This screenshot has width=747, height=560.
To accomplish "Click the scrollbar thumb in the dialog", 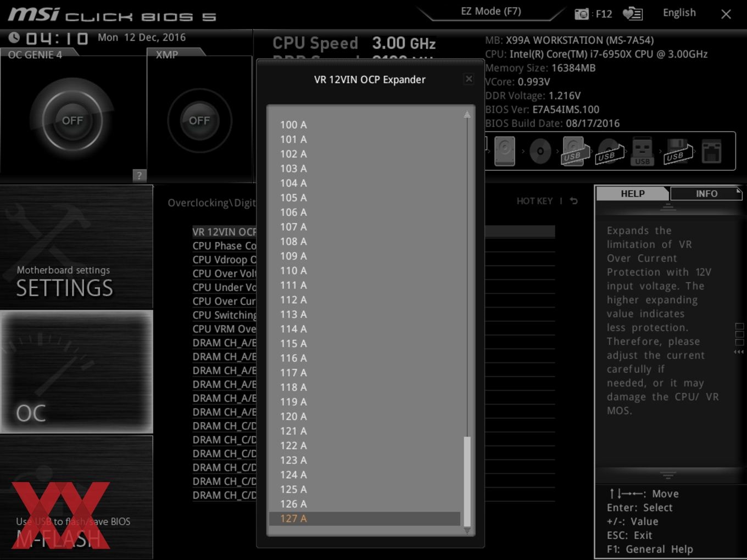I will [467, 481].
